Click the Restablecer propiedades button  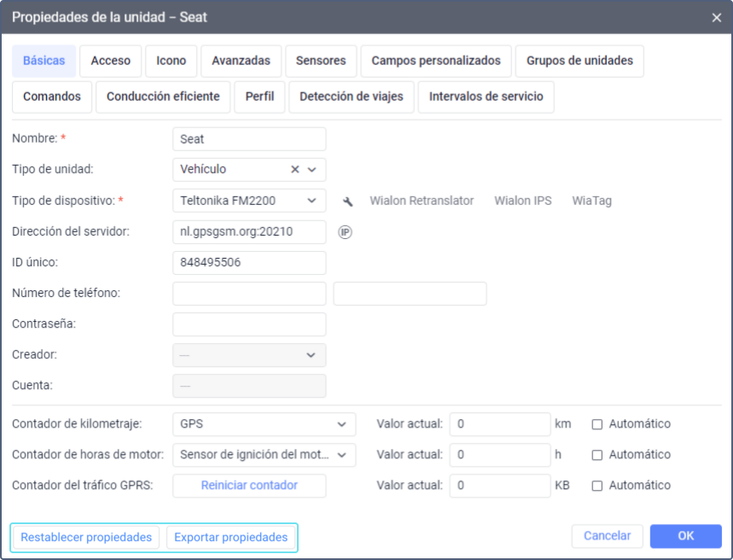[86, 538]
